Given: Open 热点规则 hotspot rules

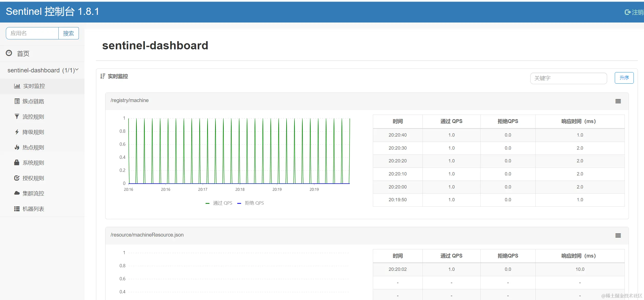Looking at the screenshot, I should (33, 147).
